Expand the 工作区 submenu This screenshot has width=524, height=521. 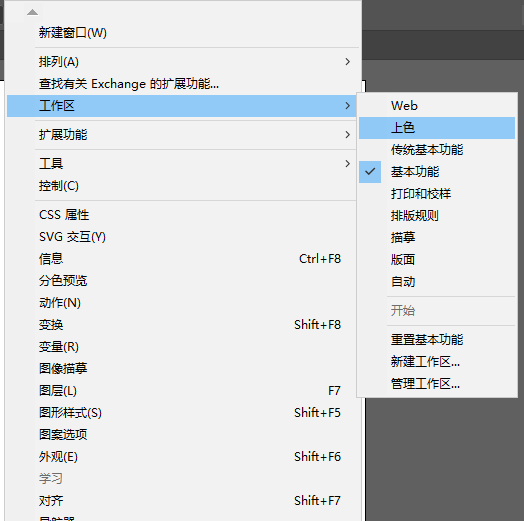[x=182, y=106]
